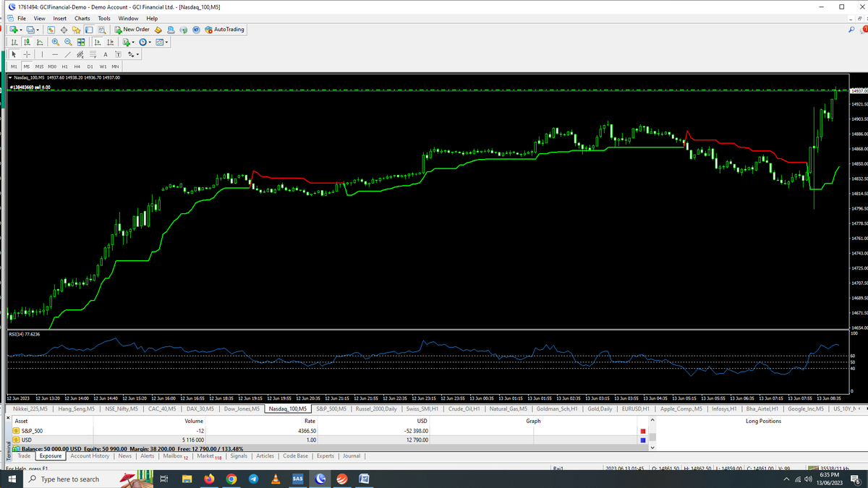Tile windows with the grid icon
The width and height of the screenshot is (868, 488).
(81, 42)
